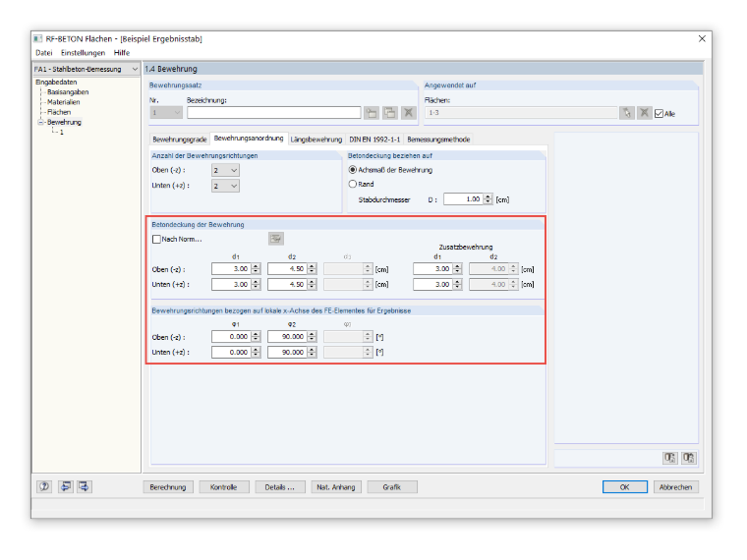Click the Oben d1 concrete cover field
The width and height of the screenshot is (747, 560).
pyautogui.click(x=231, y=269)
